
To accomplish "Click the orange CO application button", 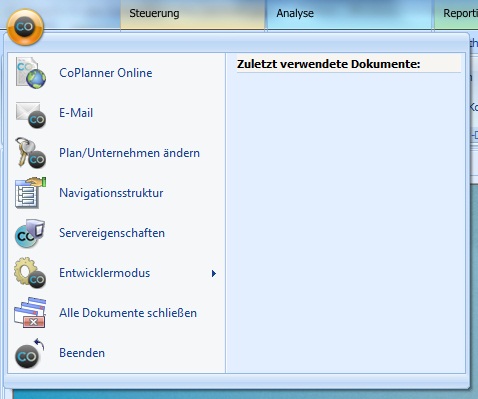I will [25, 27].
